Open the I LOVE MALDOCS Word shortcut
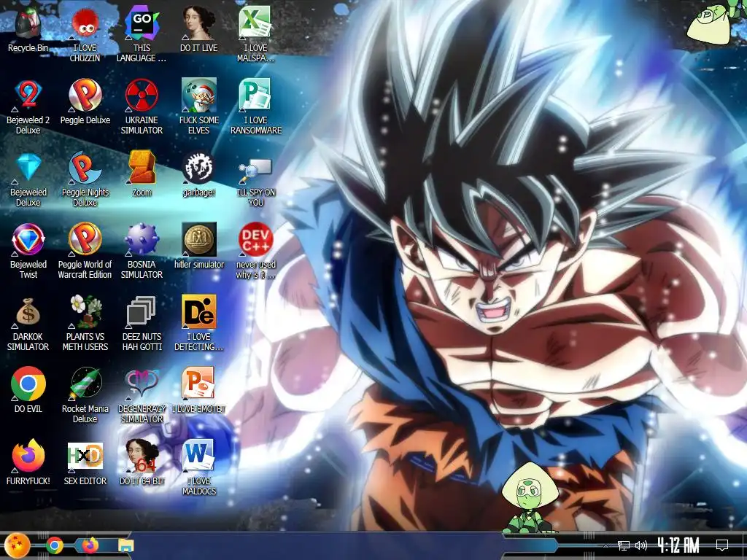This screenshot has width=747, height=560. coord(198,468)
